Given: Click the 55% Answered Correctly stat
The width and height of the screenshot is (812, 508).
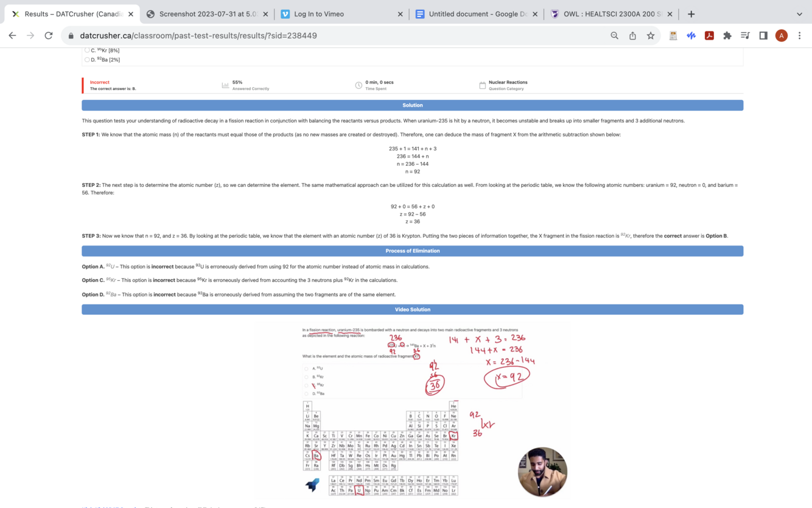Looking at the screenshot, I should 251,85.
